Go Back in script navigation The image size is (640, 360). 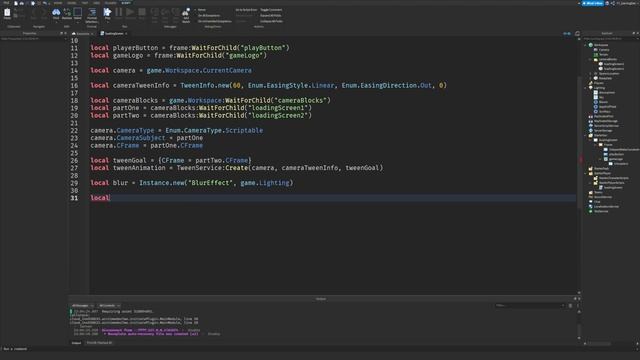[33, 14]
